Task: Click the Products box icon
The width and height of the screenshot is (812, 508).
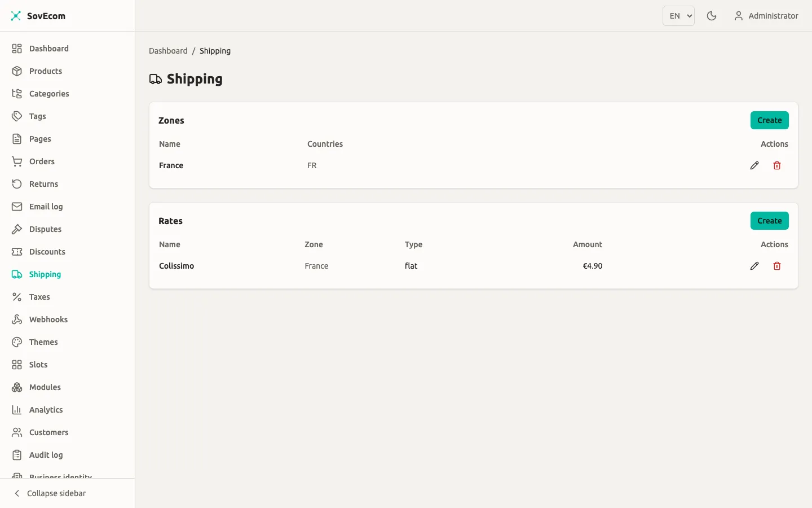Action: tap(17, 71)
